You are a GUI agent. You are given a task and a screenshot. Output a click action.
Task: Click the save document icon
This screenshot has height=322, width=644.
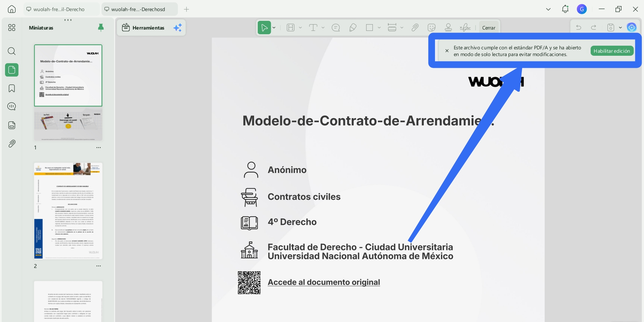611,28
